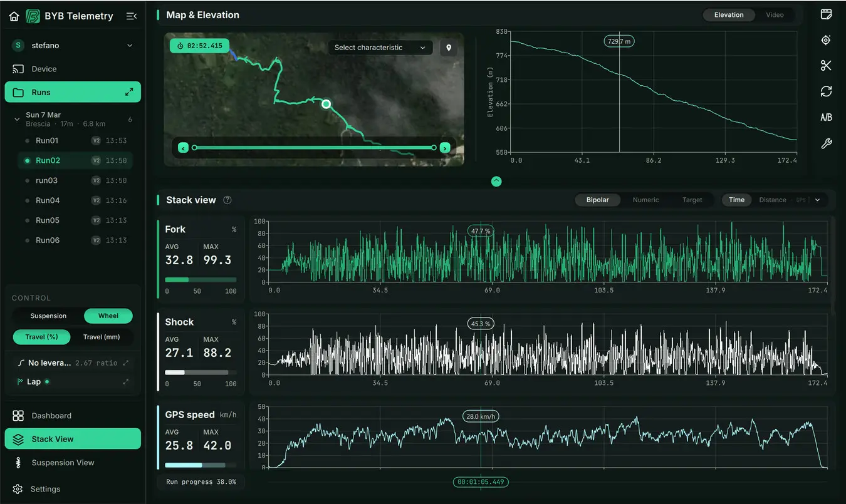Switch control to Wheel
846x504 pixels.
coord(108,316)
